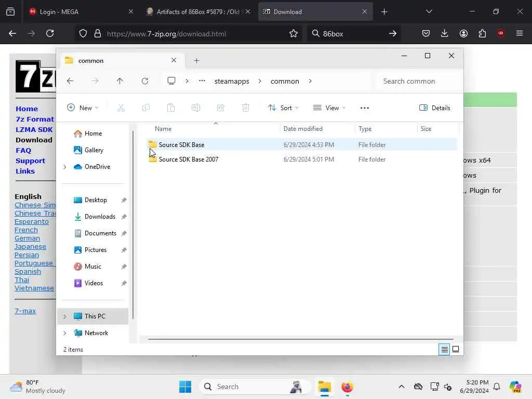List all Firefox tabs dropdown
This screenshot has width=532, height=399.
click(x=429, y=11)
